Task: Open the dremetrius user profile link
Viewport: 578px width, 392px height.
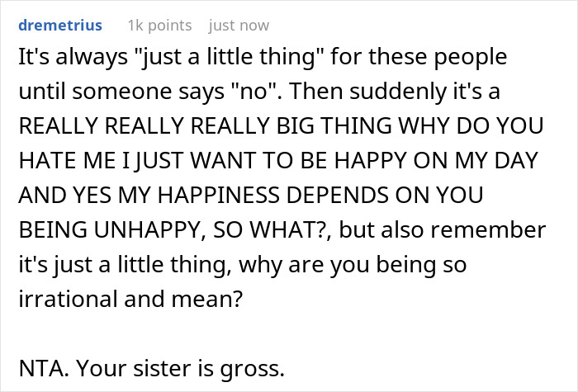Action: point(59,26)
